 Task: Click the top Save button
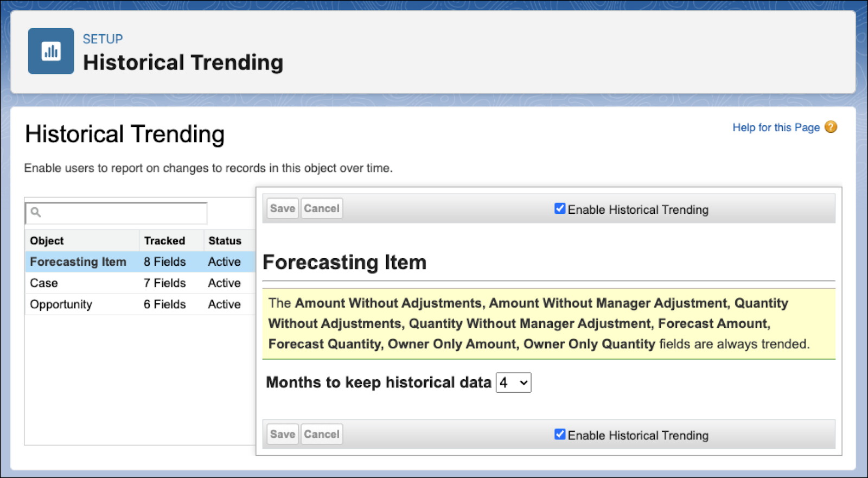pos(283,208)
